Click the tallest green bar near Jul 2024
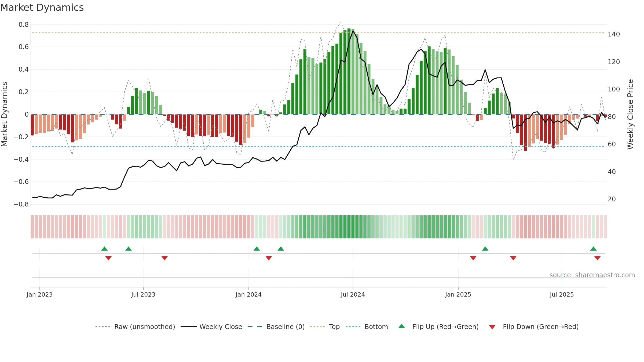Image resolution: width=644 pixels, height=362 pixels. 349,71
